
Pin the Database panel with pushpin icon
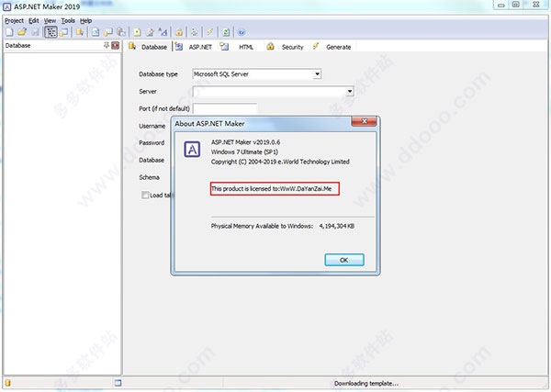click(x=107, y=45)
